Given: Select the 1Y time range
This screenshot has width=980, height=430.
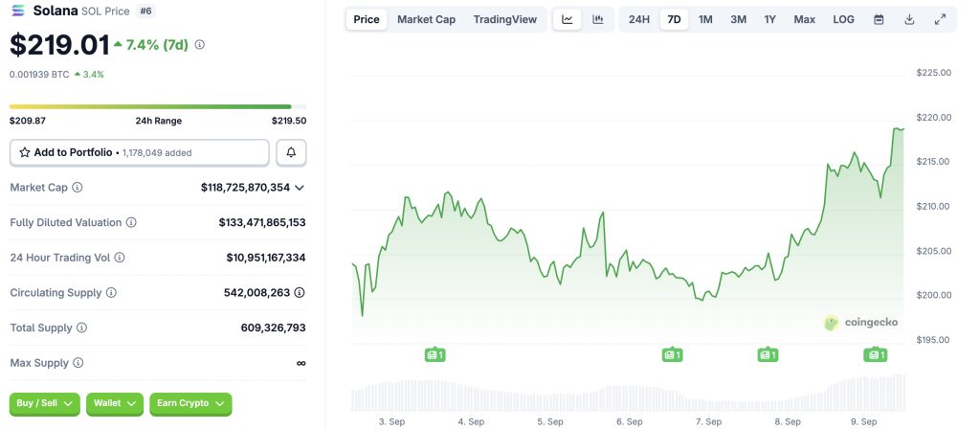Looking at the screenshot, I should pyautogui.click(x=770, y=19).
